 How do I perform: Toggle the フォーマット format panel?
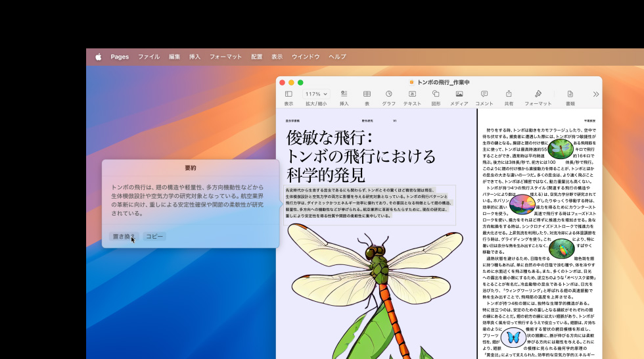(538, 95)
